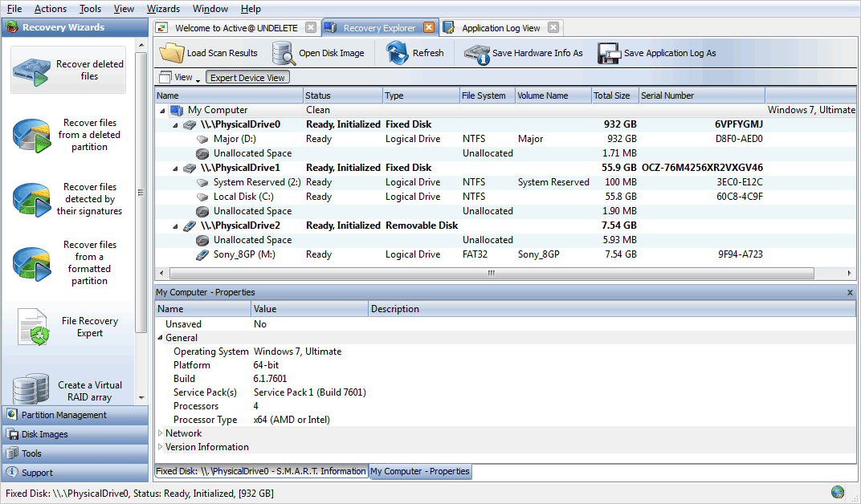The width and height of the screenshot is (861, 504).
Task: Expand the Version Information section
Action: tap(159, 447)
